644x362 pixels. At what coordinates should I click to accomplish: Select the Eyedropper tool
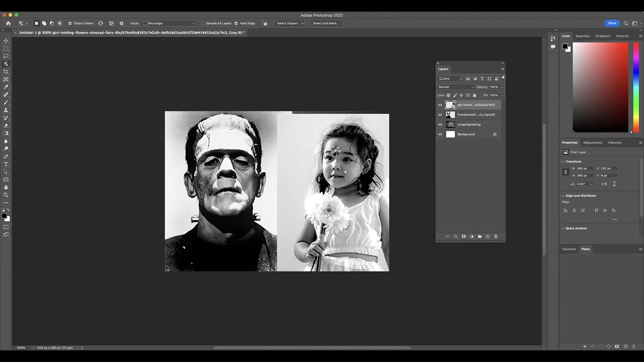pyautogui.click(x=6, y=87)
